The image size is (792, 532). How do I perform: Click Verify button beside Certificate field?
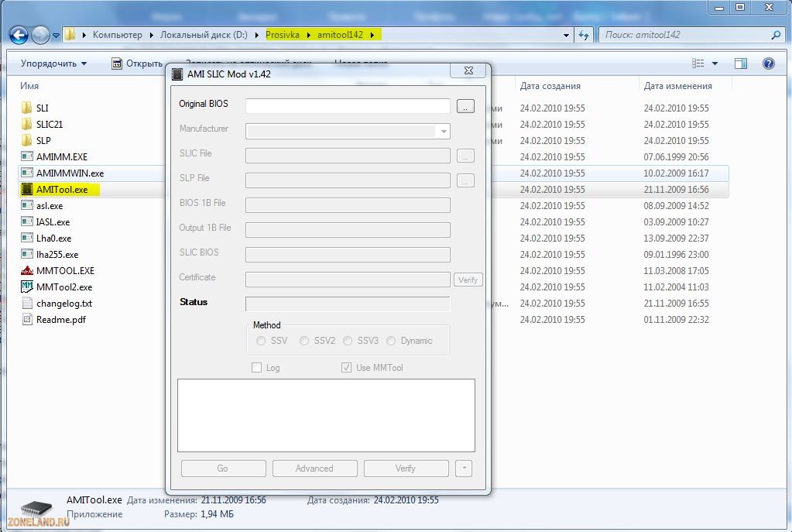tap(468, 280)
